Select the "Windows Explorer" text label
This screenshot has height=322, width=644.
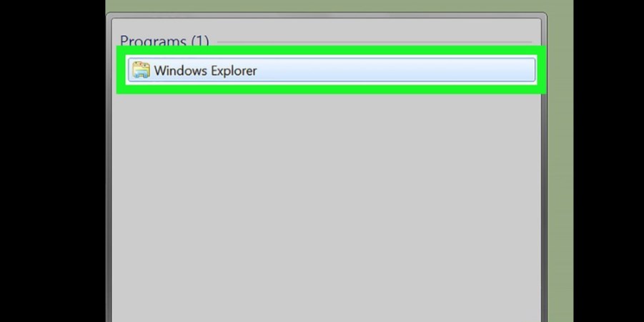click(x=205, y=70)
